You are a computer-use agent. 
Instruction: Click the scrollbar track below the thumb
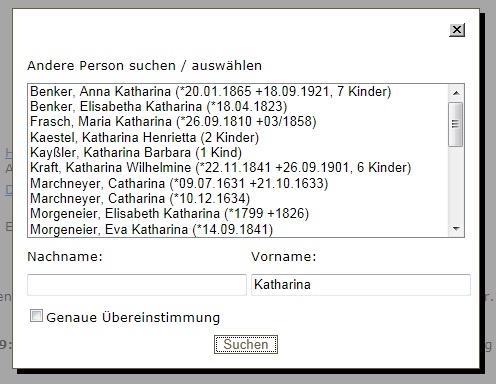tap(456, 184)
